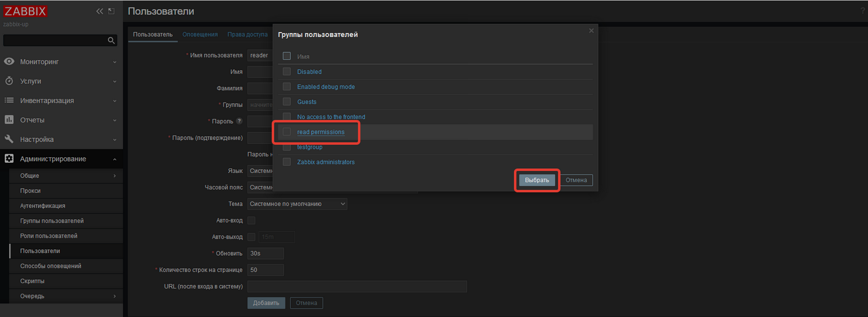
Task: Click the testgroup link
Action: pyautogui.click(x=310, y=147)
